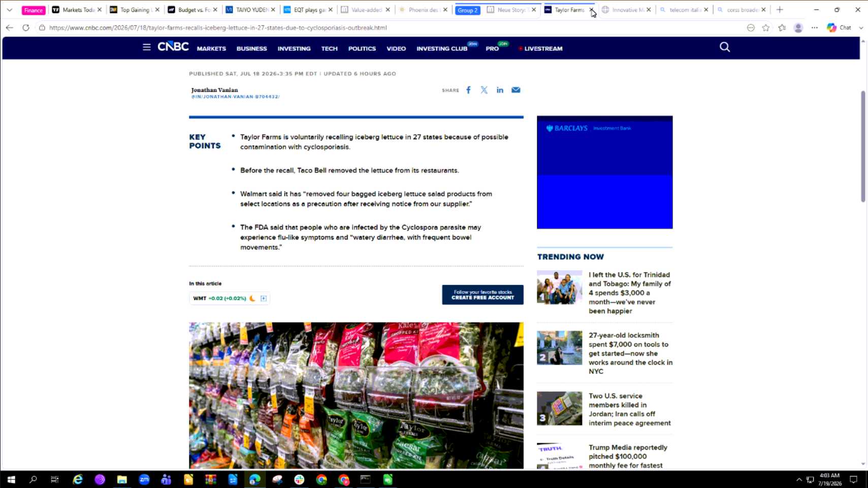This screenshot has width=868, height=488.
Task: Open the BUSINESS navigation menu
Action: click(251, 49)
